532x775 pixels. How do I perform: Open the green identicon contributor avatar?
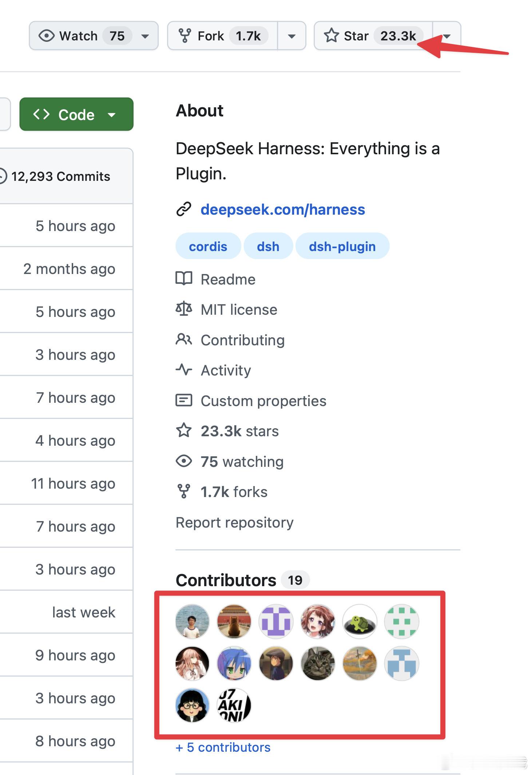pos(402,621)
